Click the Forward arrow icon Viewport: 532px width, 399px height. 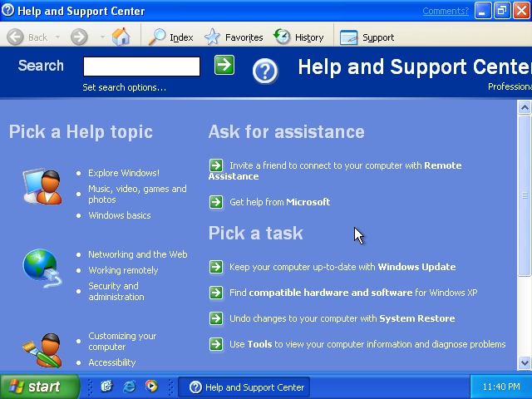pyautogui.click(x=79, y=37)
